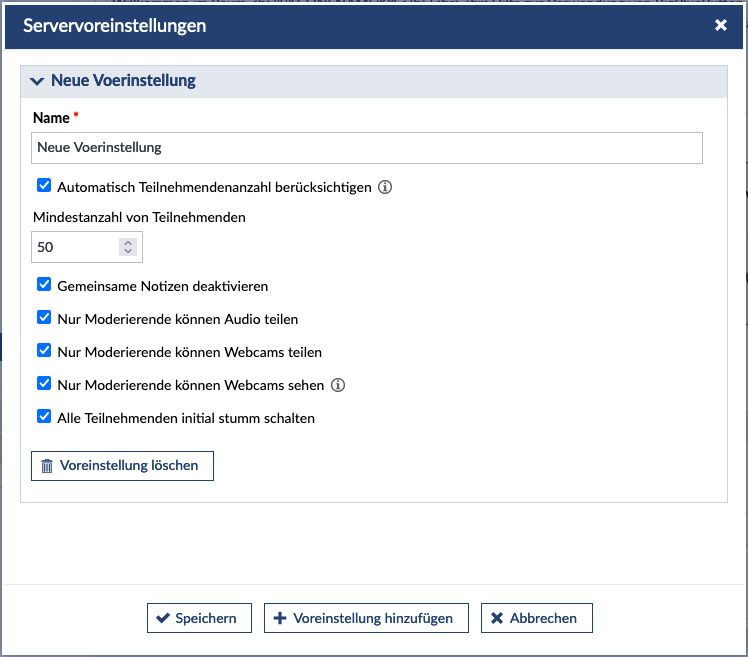
Task: Click Voreinstellung hinzufügen button
Action: (366, 618)
